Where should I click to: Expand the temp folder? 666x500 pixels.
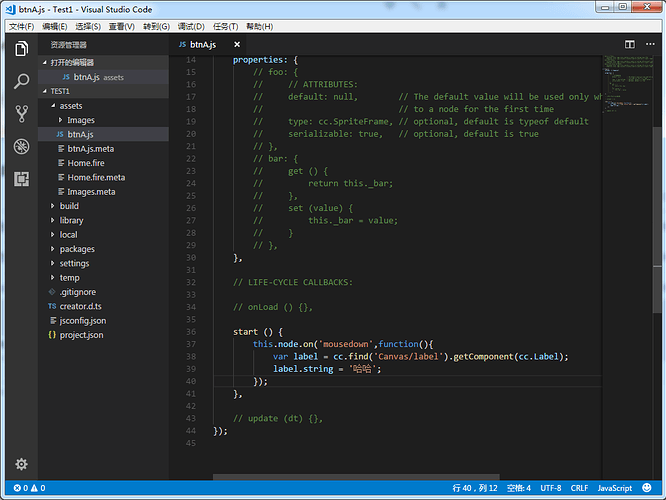pos(52,277)
